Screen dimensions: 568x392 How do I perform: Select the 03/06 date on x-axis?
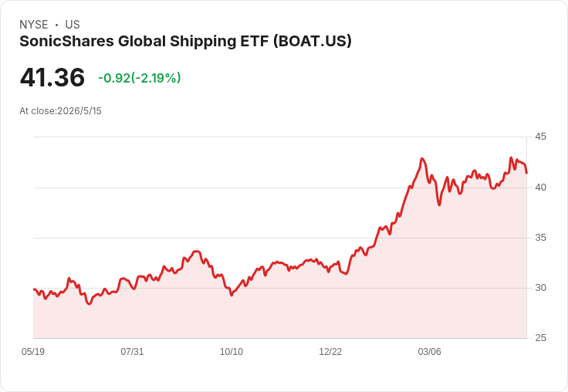[430, 351]
